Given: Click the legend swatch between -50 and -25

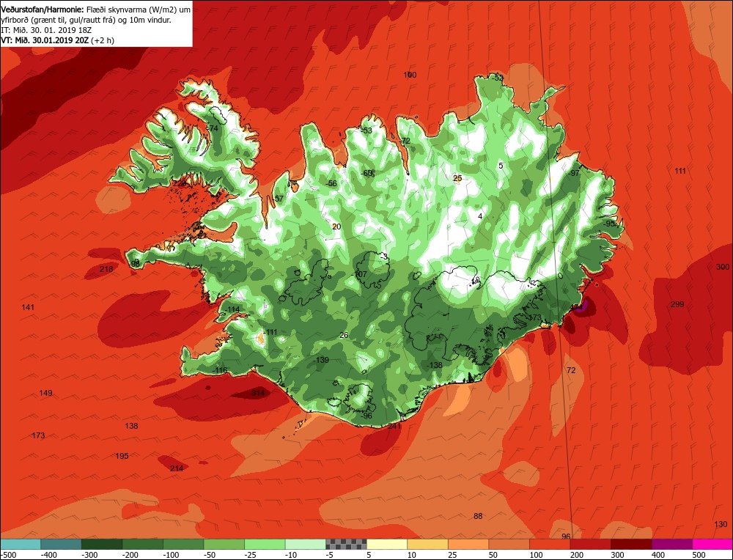Looking at the screenshot, I should pyautogui.click(x=224, y=544).
